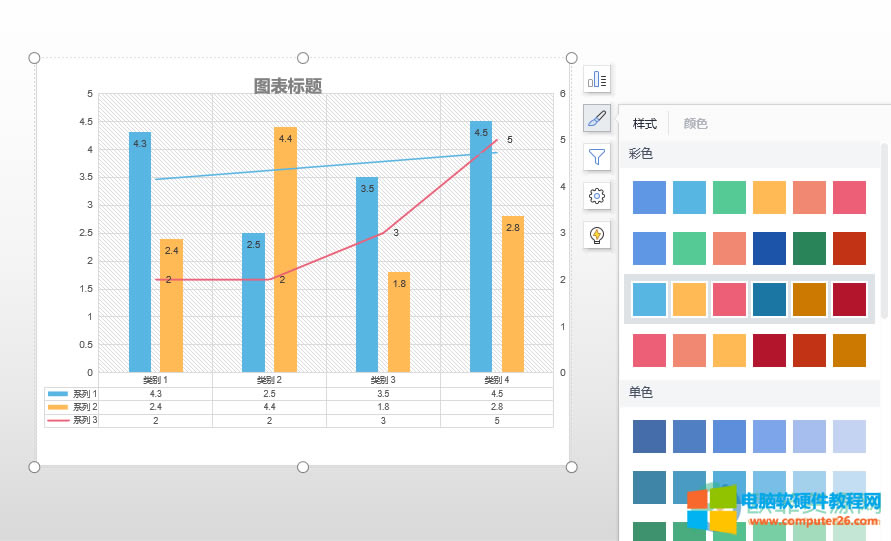The image size is (891, 541).
Task: Switch to the 颜色 tab
Action: click(695, 124)
